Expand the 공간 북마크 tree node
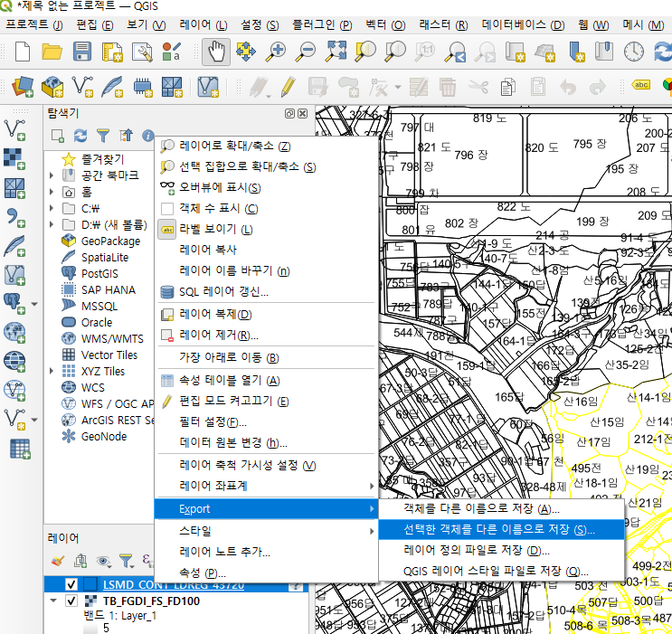The height and width of the screenshot is (634, 672). 52,175
